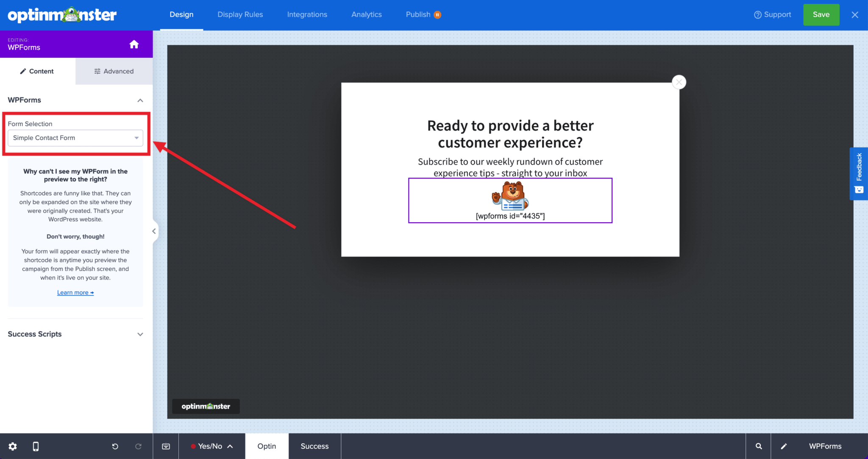Undo the last change
868x459 pixels.
point(114,446)
